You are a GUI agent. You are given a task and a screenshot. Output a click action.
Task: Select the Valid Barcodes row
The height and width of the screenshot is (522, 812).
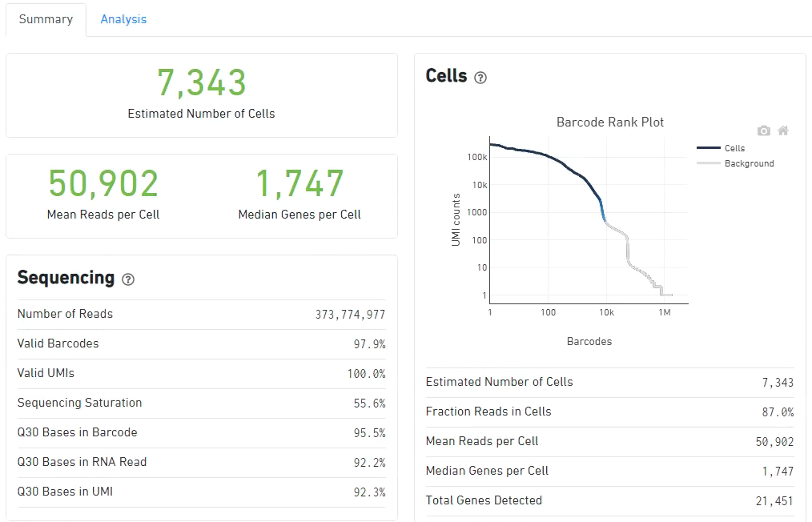201,343
